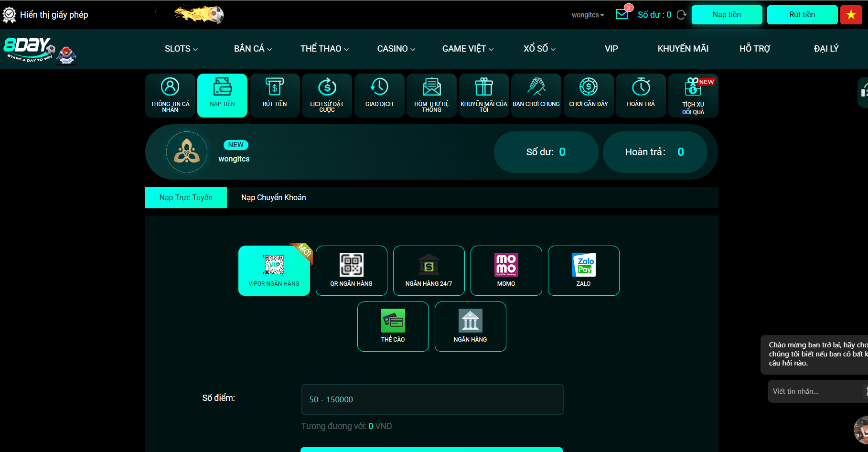
Task: Click the Số dư balance pill
Action: point(546,152)
